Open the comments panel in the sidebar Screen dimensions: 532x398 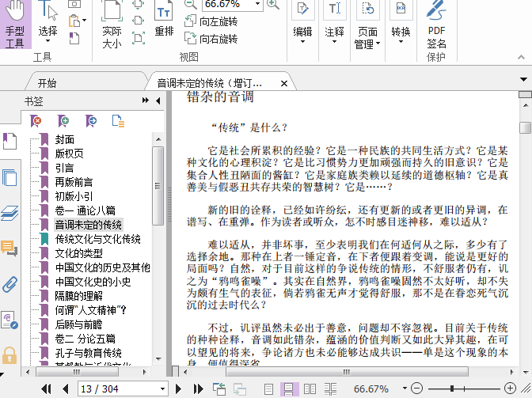point(9,248)
